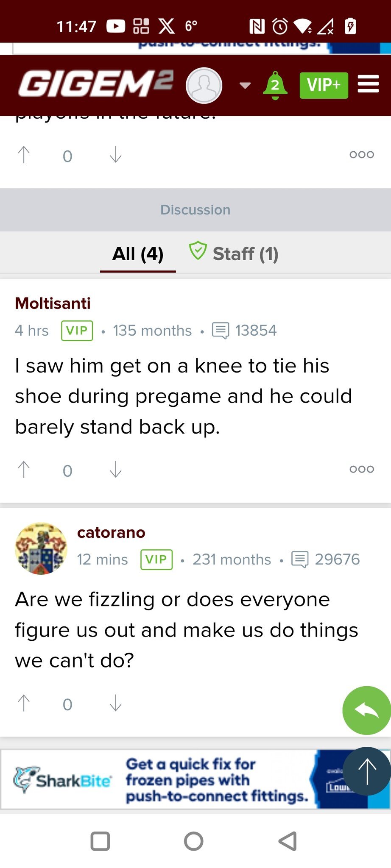Open more options on the top post
The width and height of the screenshot is (391, 868).
point(361,155)
